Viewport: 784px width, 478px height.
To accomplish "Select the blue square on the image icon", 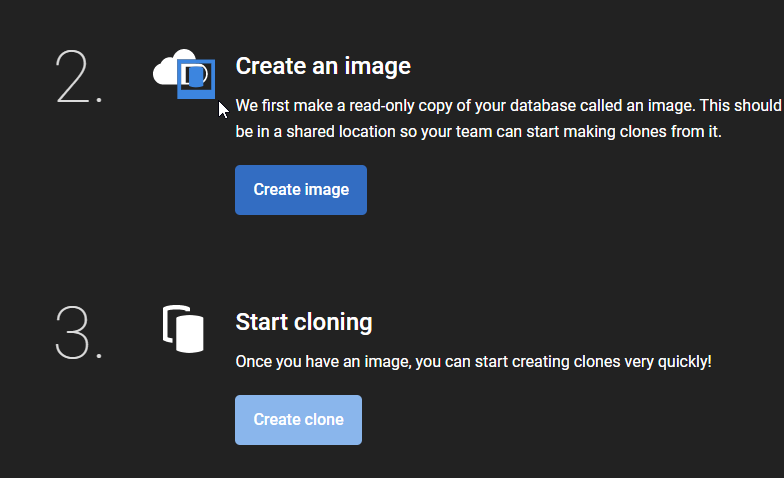I will tap(197, 78).
